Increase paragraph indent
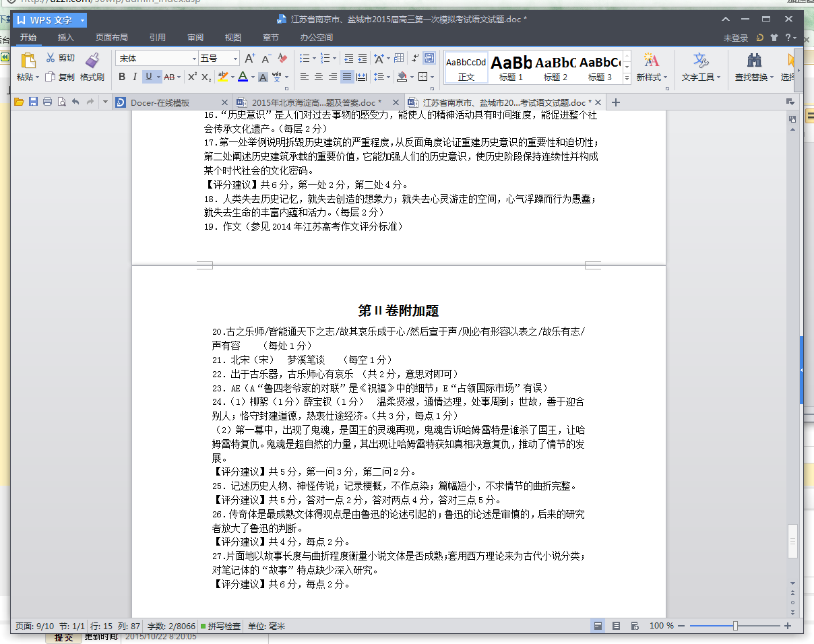Viewport: 814px width, 644px height. coord(363,59)
